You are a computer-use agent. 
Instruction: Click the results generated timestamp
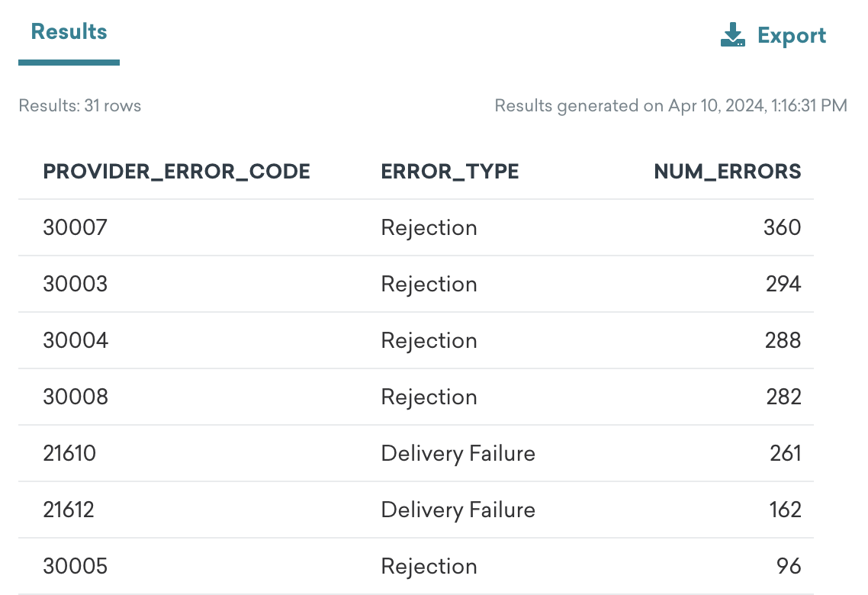pyautogui.click(x=670, y=106)
